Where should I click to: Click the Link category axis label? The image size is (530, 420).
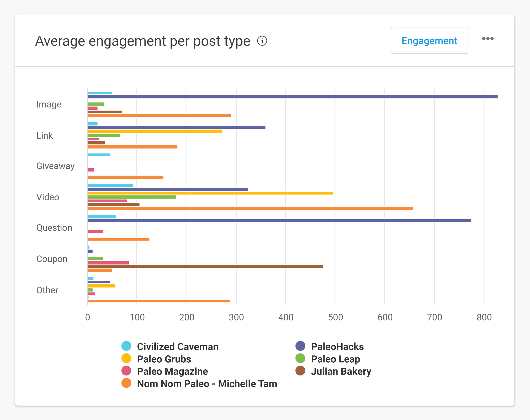pyautogui.click(x=45, y=135)
